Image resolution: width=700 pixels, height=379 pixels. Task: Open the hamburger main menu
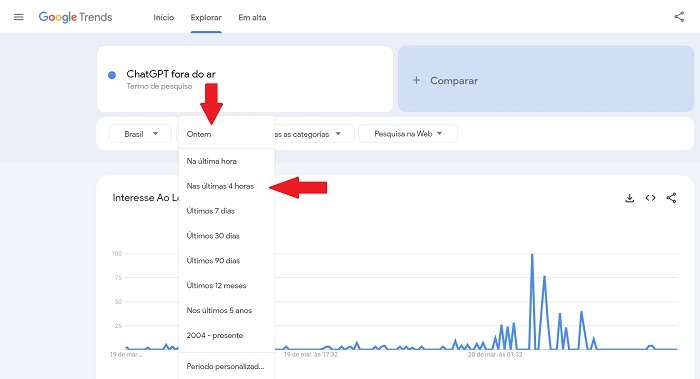18,17
